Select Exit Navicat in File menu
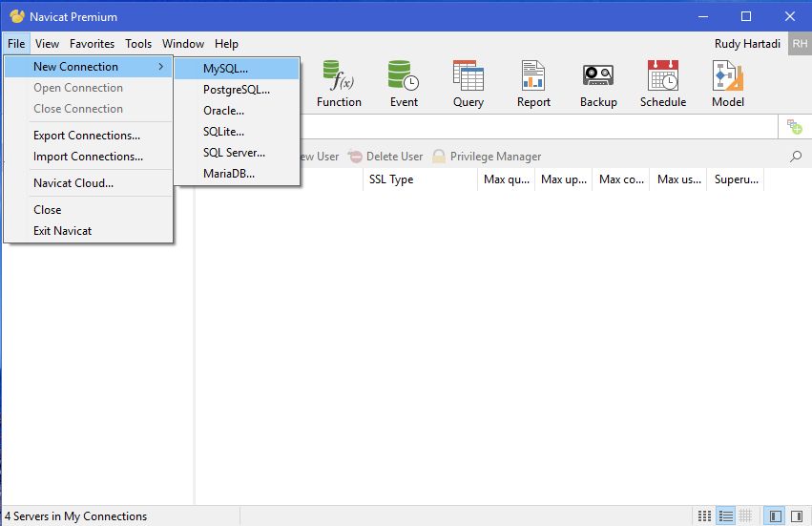Screen dimensions: 812x526 88,231
